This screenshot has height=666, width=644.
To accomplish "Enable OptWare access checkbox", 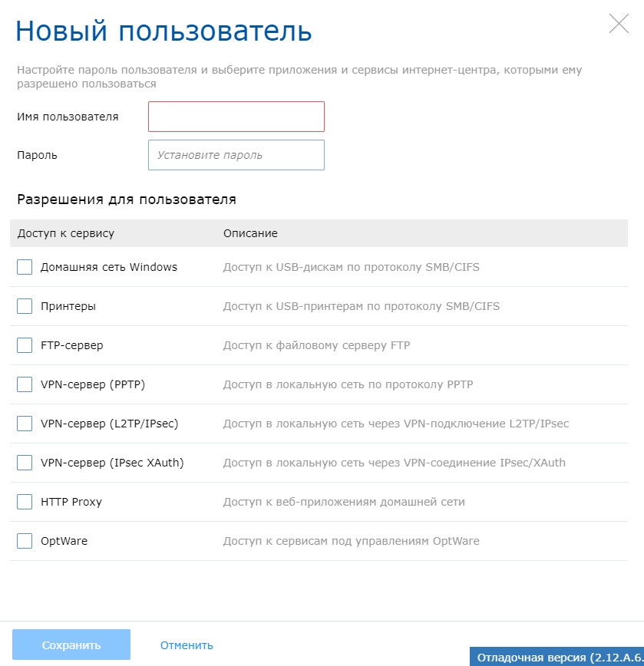I will pyautogui.click(x=25, y=541).
